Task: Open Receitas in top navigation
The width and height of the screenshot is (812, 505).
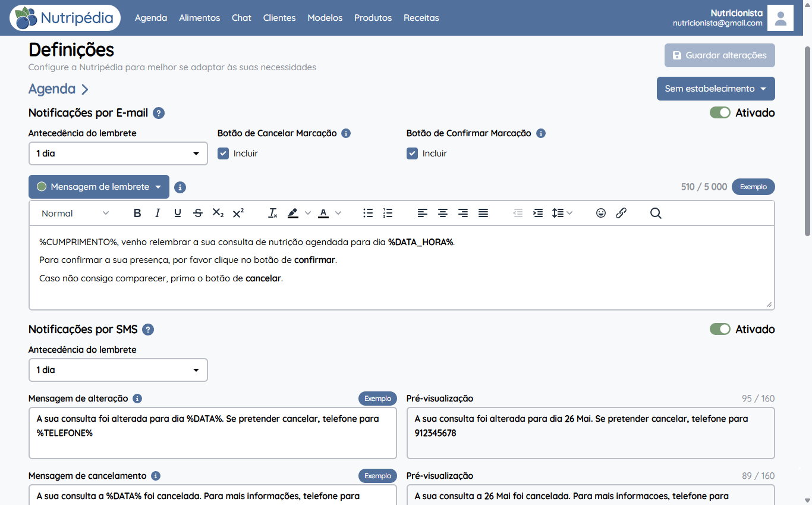Action: coord(421,18)
